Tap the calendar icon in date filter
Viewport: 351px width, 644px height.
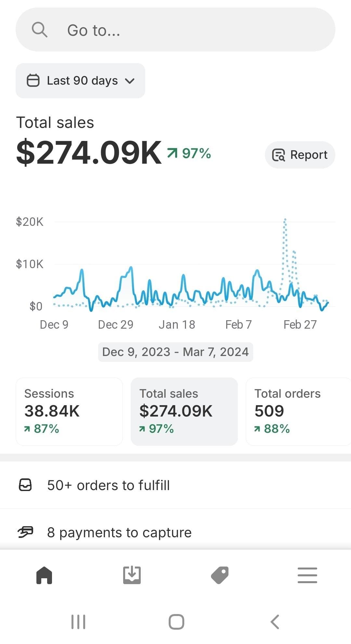pos(33,80)
